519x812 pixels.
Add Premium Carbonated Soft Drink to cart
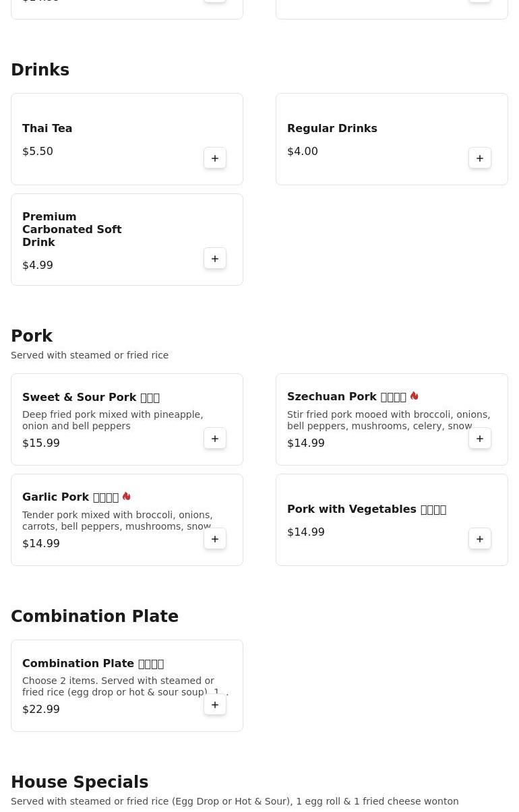click(x=215, y=259)
